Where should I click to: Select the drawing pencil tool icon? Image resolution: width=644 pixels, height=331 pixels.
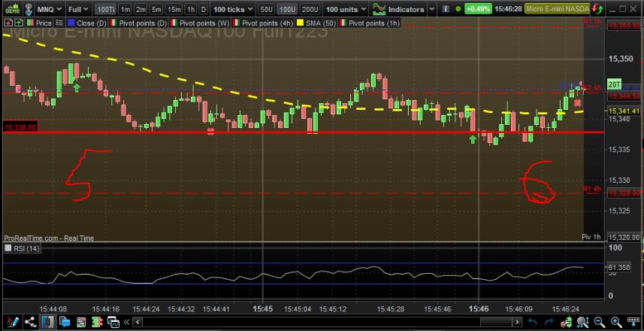(x=12, y=321)
